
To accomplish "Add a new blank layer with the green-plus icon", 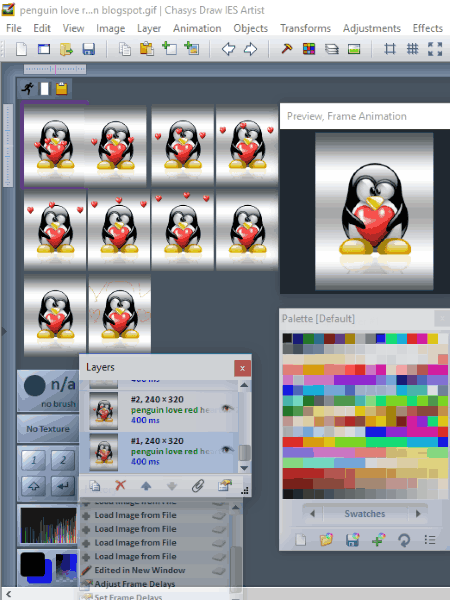I will [169, 49].
